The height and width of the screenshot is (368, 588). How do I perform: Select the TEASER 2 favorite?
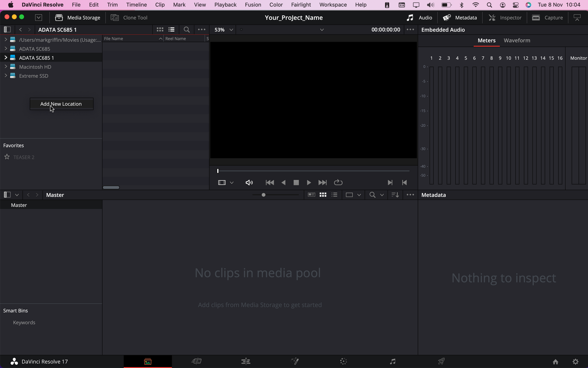tap(24, 157)
